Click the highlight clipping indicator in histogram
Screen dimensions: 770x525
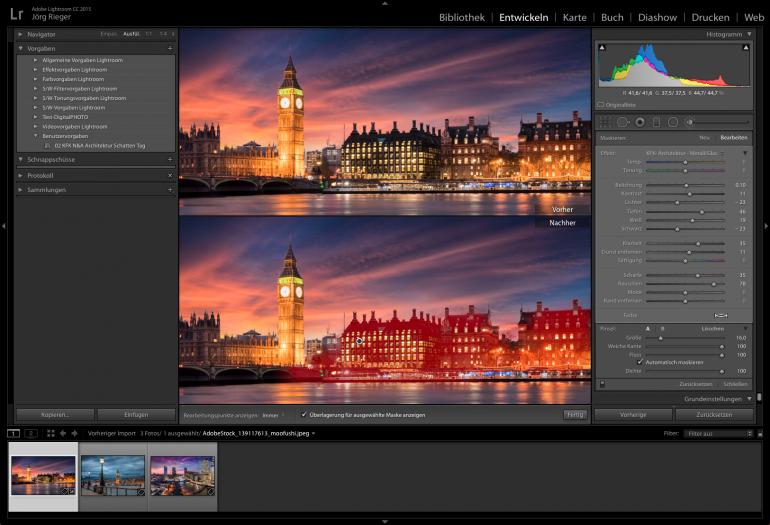click(x=745, y=48)
